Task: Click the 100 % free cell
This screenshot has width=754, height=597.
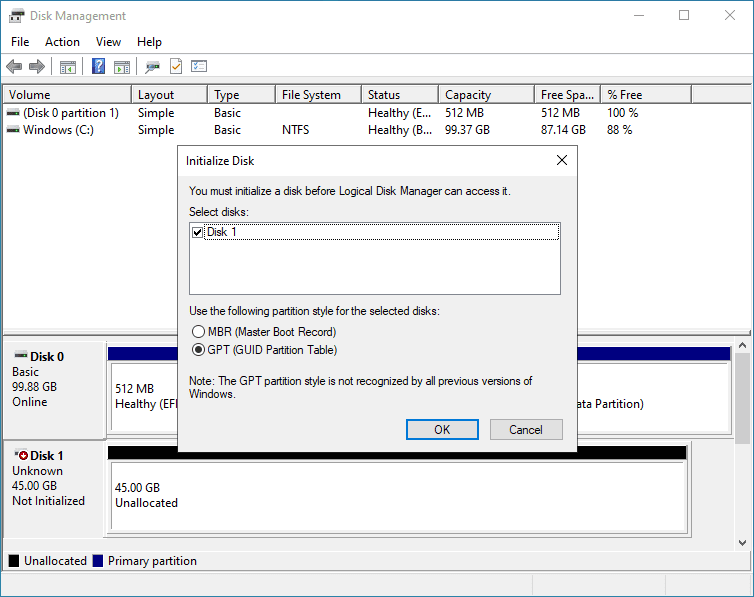Action: 622,113
